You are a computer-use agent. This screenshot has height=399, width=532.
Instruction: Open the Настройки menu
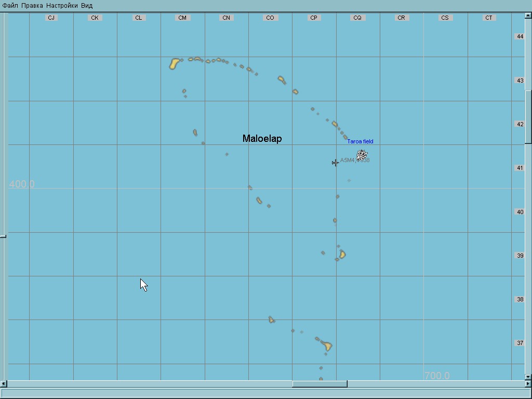[x=62, y=6]
